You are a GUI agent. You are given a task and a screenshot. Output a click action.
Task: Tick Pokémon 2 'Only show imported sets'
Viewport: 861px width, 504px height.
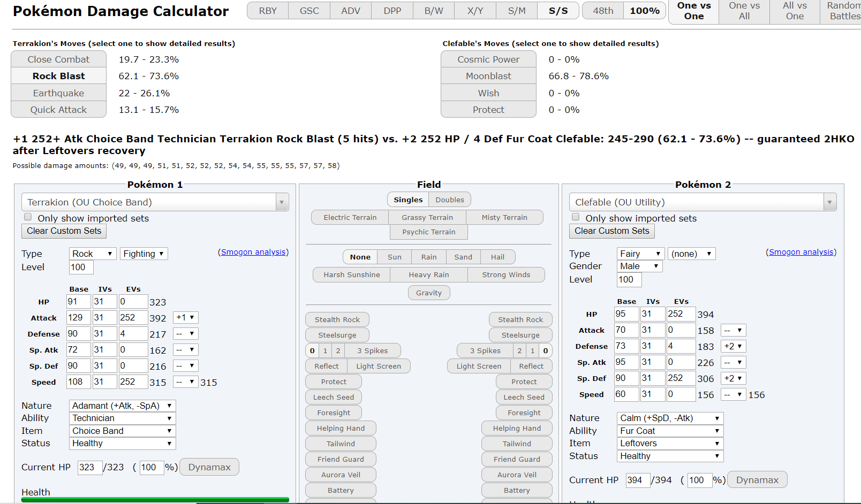[576, 217]
